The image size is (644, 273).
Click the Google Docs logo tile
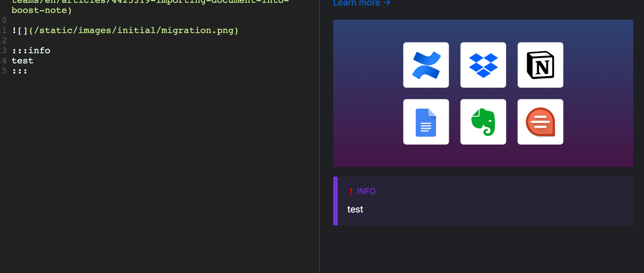click(426, 122)
